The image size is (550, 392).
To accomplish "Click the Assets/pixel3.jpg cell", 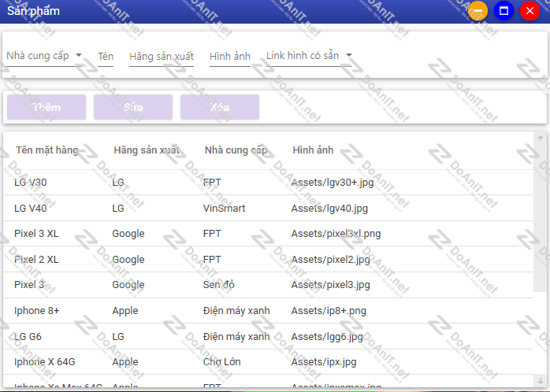I will (331, 285).
